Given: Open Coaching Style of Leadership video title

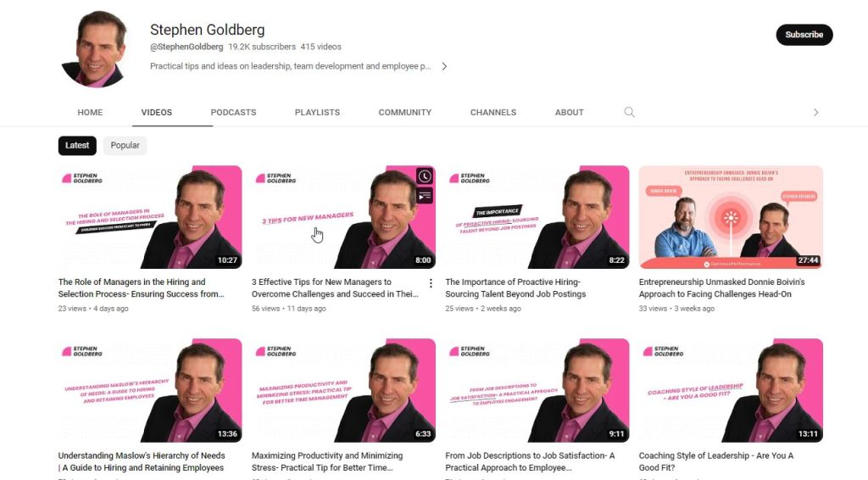Looking at the screenshot, I should click(x=715, y=461).
